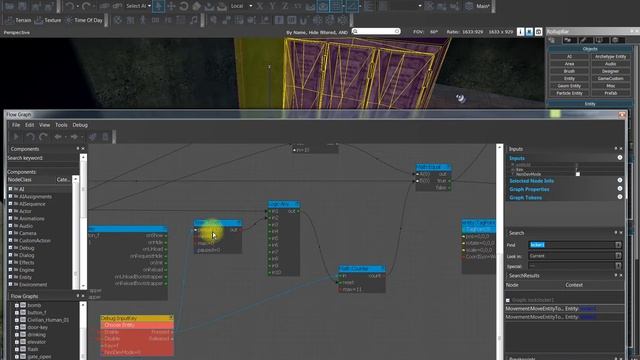
Task: Click the viewport camera icon
Action: [x=538, y=32]
